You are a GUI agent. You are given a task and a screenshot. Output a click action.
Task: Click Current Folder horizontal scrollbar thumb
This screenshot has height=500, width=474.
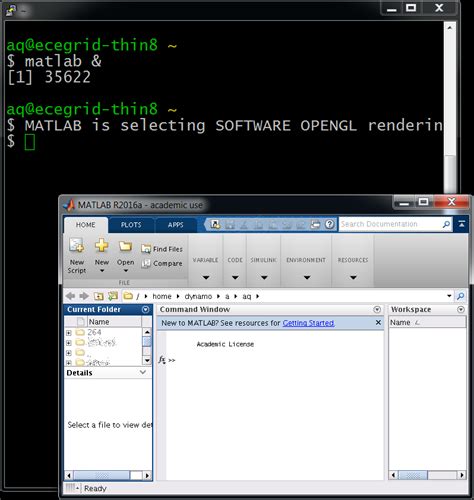click(x=101, y=475)
